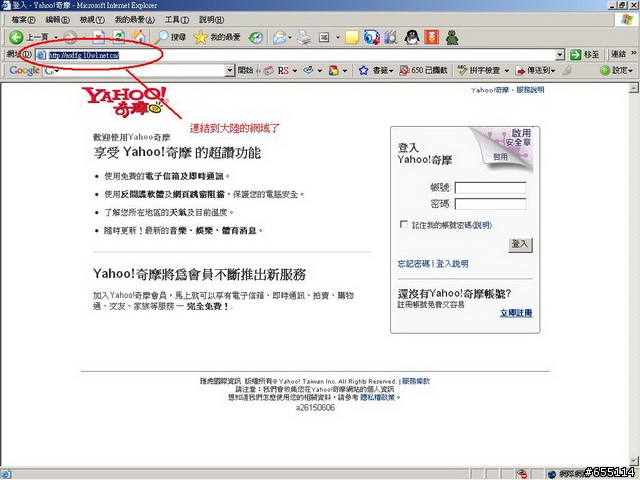Click the 帳號 account input field
Image resolution: width=640 pixels, height=480 pixels.
(x=490, y=188)
